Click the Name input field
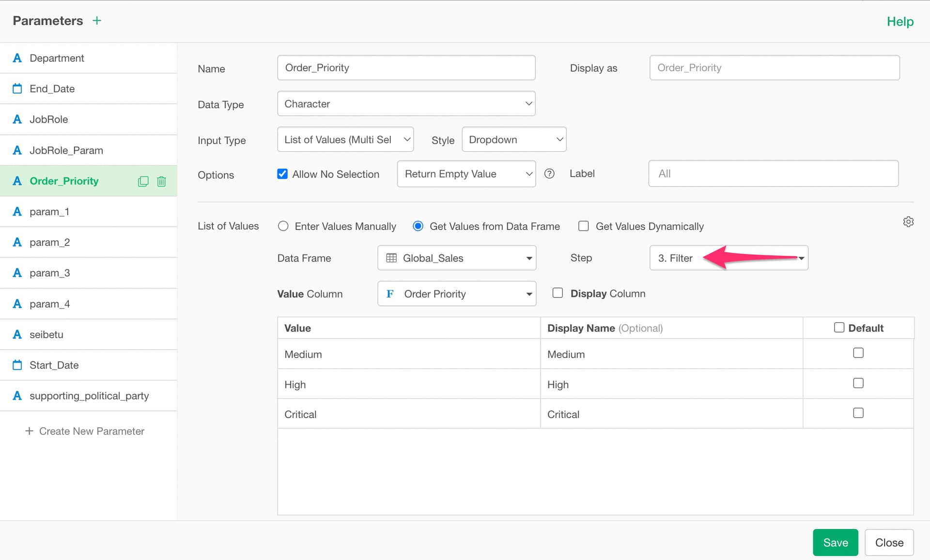930x560 pixels. point(406,67)
